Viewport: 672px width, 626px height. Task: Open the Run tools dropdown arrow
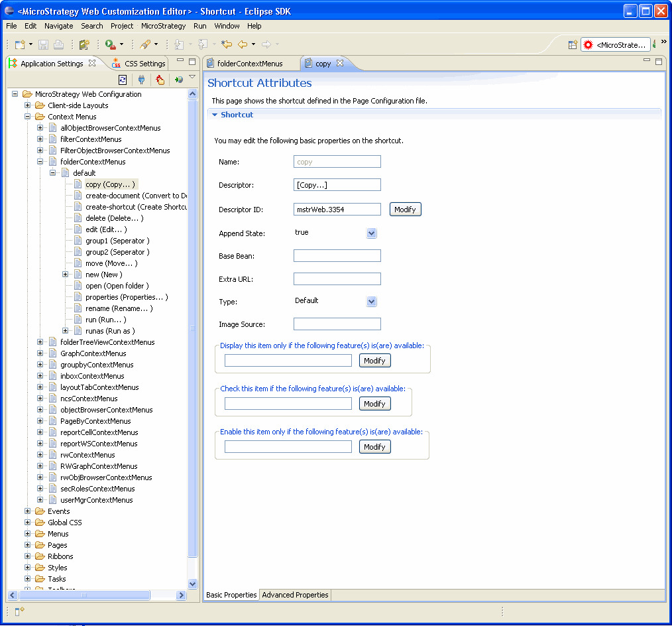[x=122, y=44]
